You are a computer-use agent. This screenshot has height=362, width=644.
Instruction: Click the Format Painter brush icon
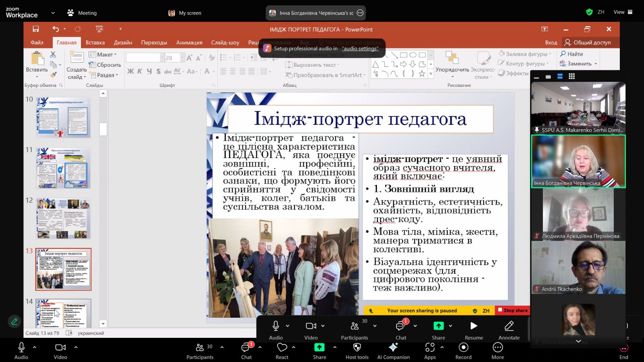point(53,75)
